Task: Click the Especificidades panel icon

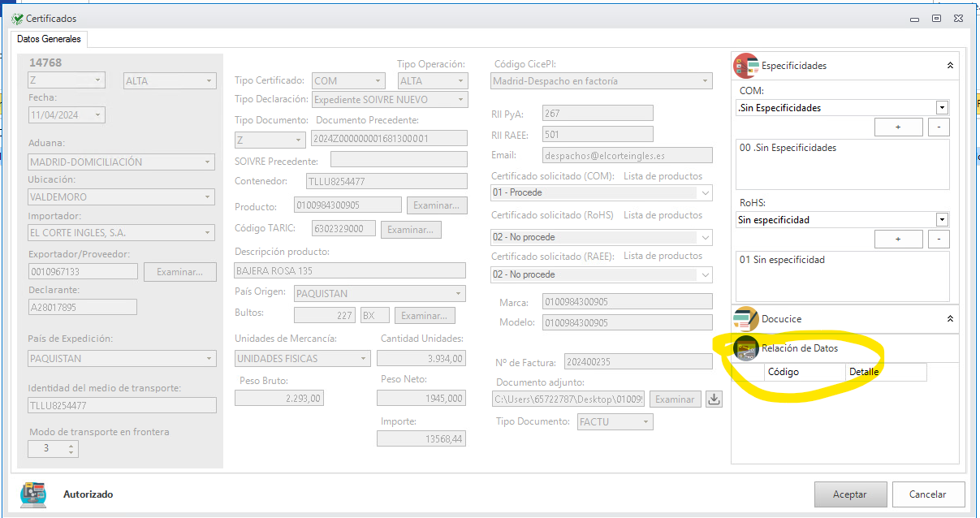Action: click(x=745, y=66)
